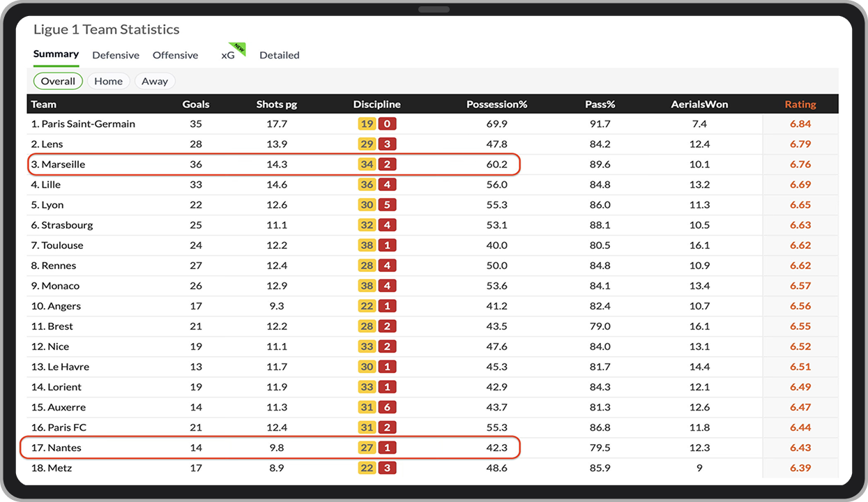
Task: Switch to the Offensive tab
Action: pos(175,55)
